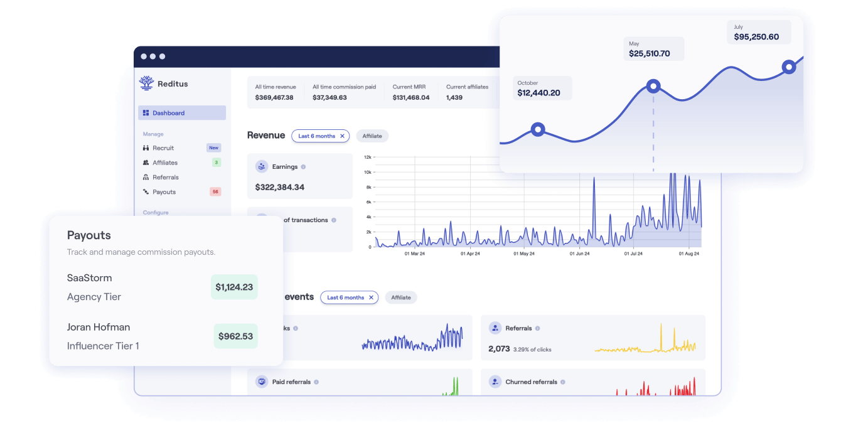Click the July data point on the chart
Viewport: 868px width, 440px height.
click(x=789, y=67)
